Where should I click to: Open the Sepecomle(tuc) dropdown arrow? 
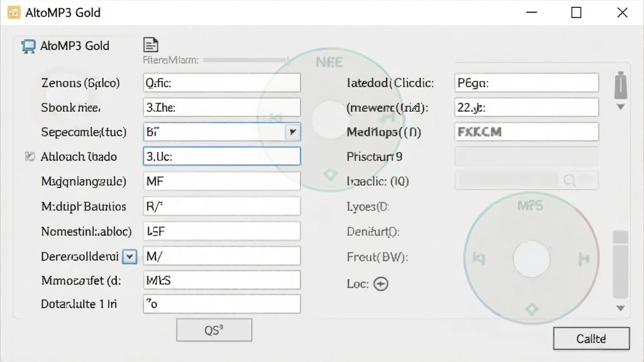292,132
